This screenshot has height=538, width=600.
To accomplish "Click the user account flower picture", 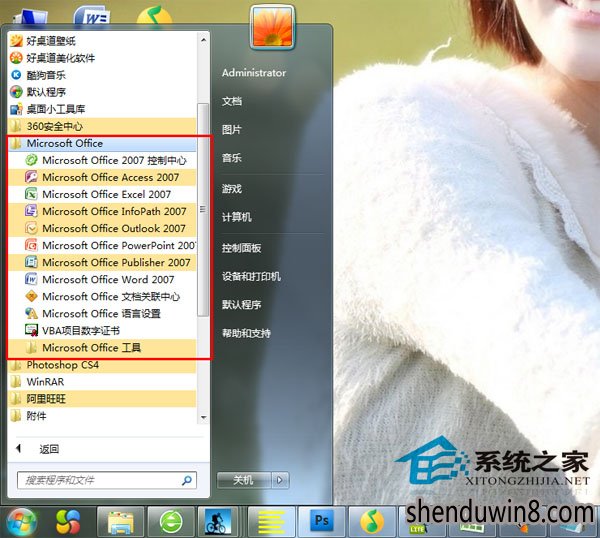I will click(272, 27).
